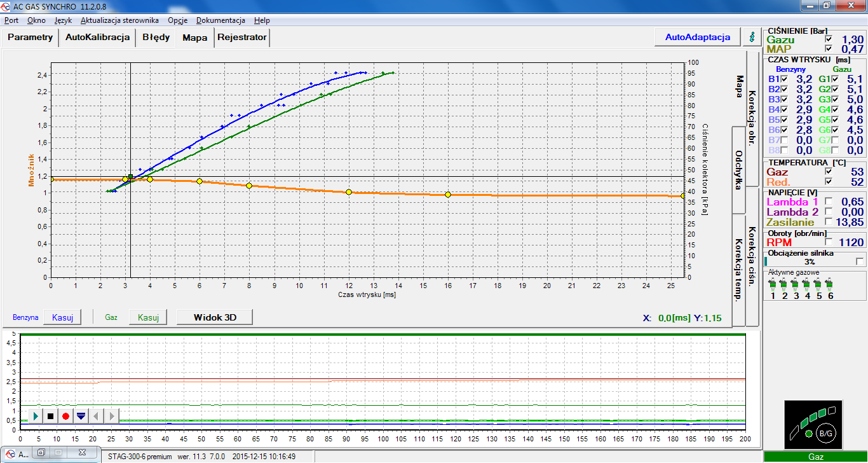Uncheck the Gazu pressure checkbox

[x=828, y=39]
